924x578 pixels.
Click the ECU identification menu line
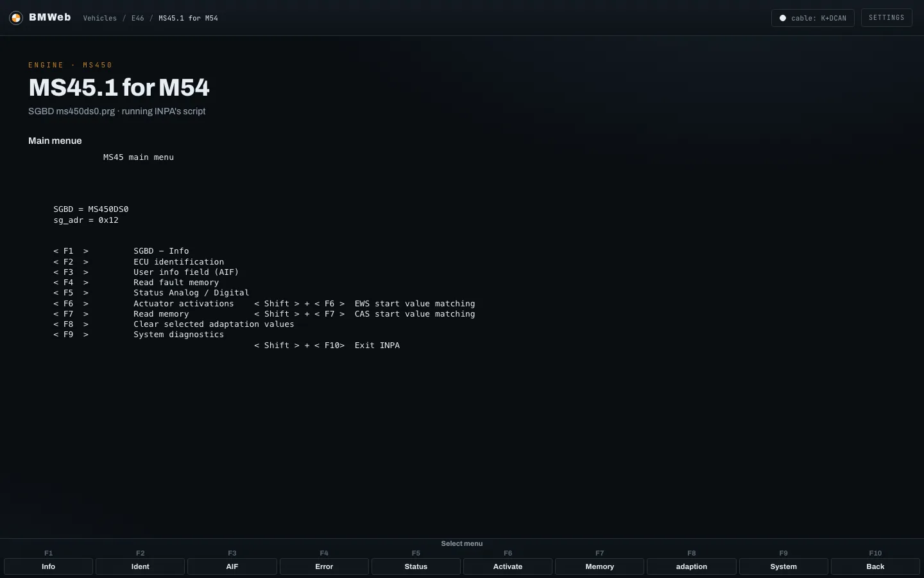[x=179, y=262]
